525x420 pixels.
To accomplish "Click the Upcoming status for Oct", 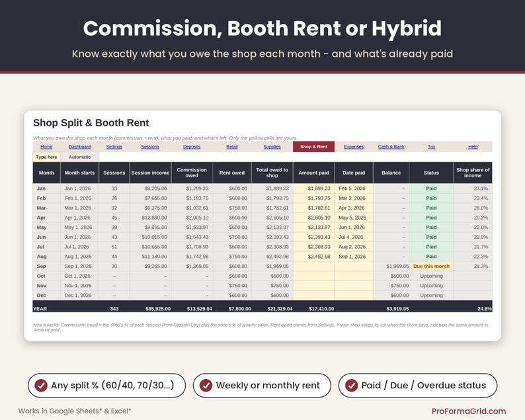I will click(431, 276).
